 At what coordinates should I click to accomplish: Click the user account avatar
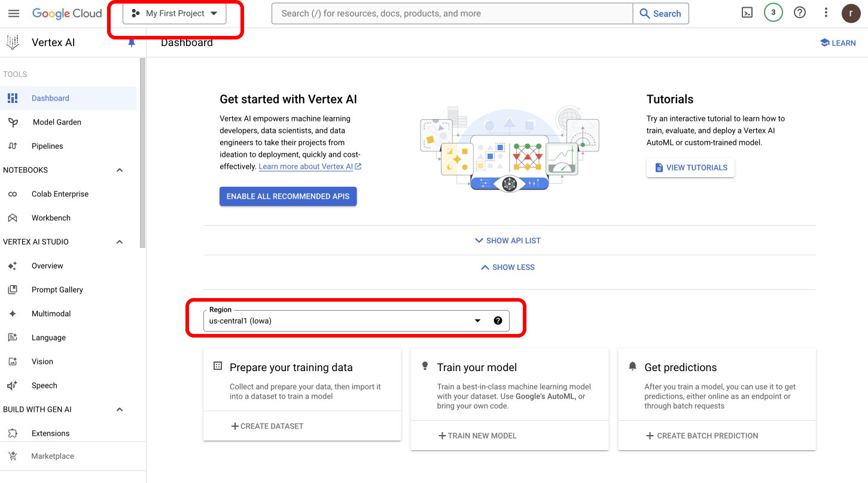point(851,13)
